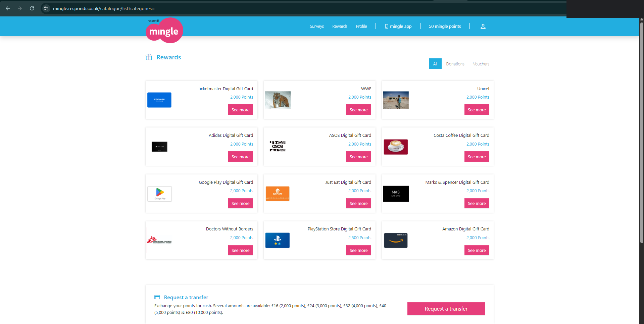Open site information icon in address bar

click(46, 8)
